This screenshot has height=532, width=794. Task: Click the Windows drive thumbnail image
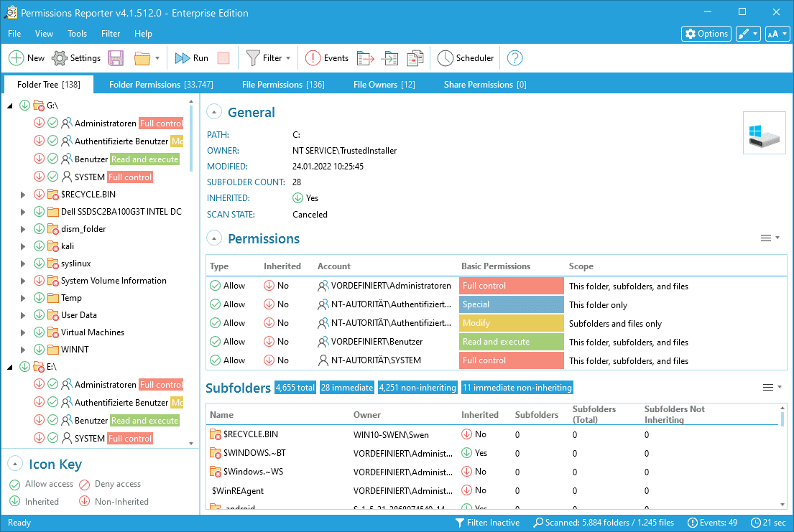tap(764, 133)
